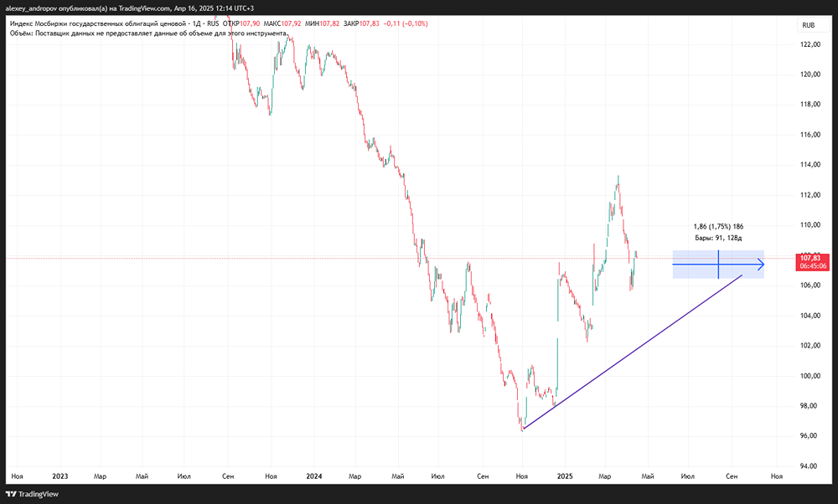Click the TradingView logo in the footer
Image resolution: width=838 pixels, height=504 pixels.
click(x=32, y=495)
